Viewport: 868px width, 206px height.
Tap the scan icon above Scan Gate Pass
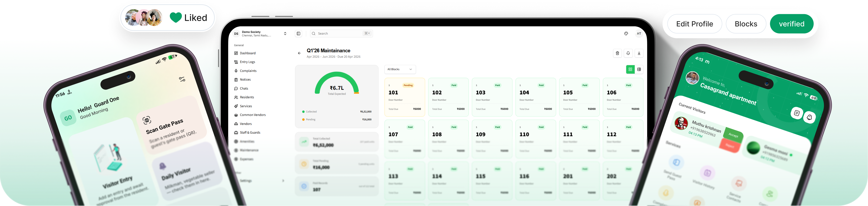click(x=147, y=120)
